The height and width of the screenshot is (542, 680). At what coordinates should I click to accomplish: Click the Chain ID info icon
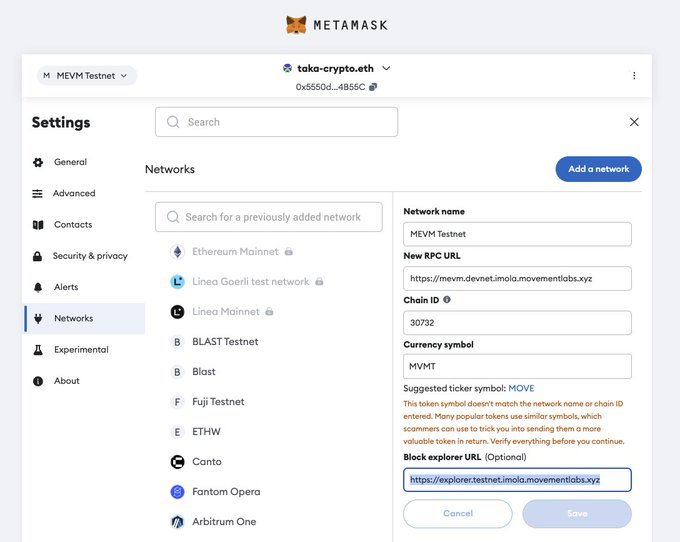447,300
